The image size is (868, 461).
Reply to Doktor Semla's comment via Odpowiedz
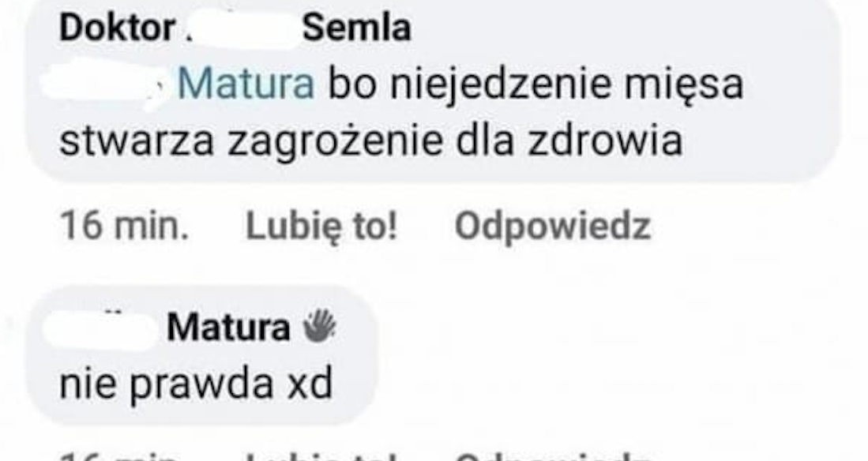click(x=552, y=227)
